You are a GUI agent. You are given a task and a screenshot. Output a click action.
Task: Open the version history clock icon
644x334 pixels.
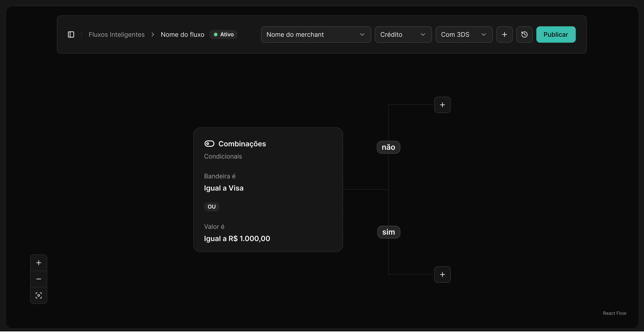(x=525, y=34)
